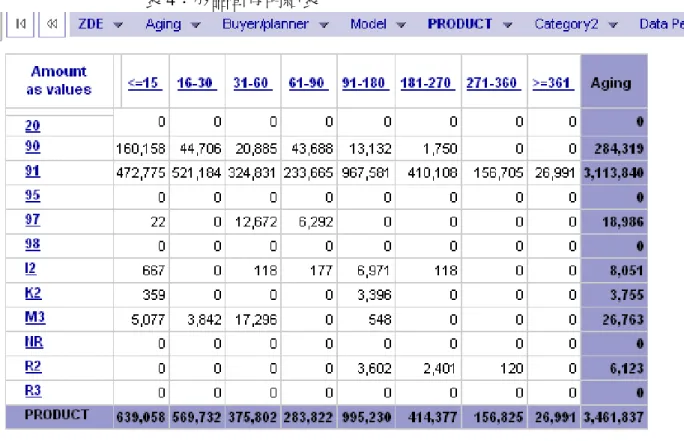
Task: Select cell value 472,775
Action: point(140,174)
